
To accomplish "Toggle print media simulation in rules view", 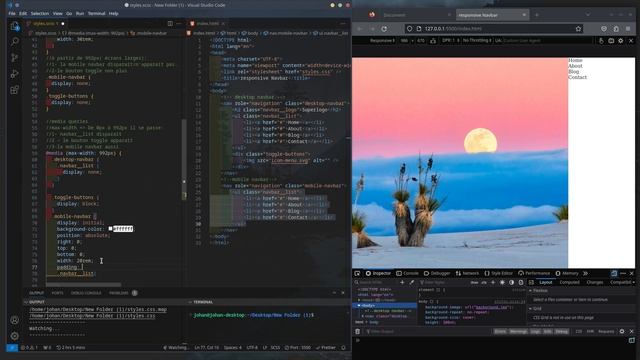I will click(x=521, y=282).
